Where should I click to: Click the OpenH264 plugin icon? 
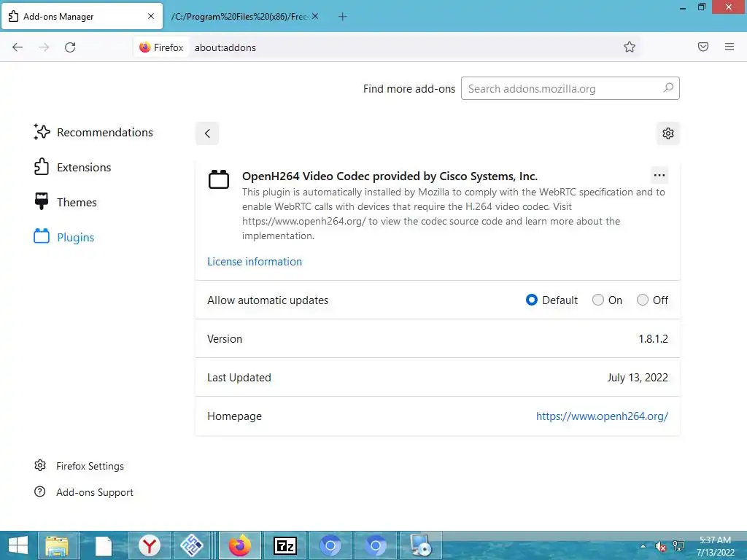click(x=219, y=179)
